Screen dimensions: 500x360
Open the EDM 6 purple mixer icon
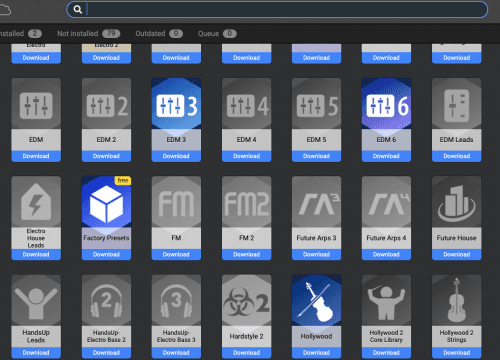point(387,106)
